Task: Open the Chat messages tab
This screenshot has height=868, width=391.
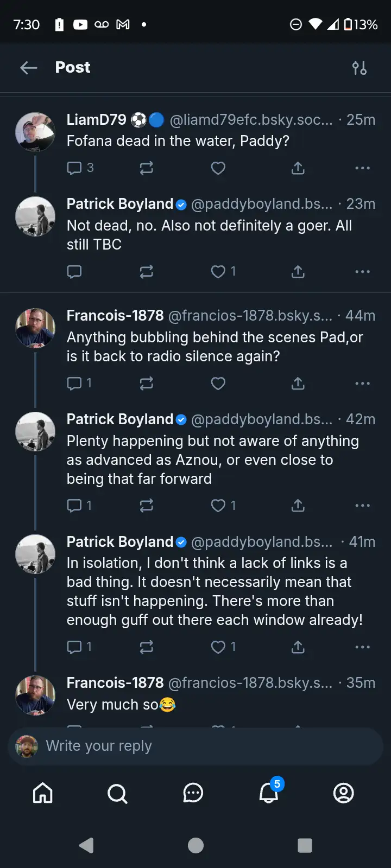Action: [x=193, y=793]
